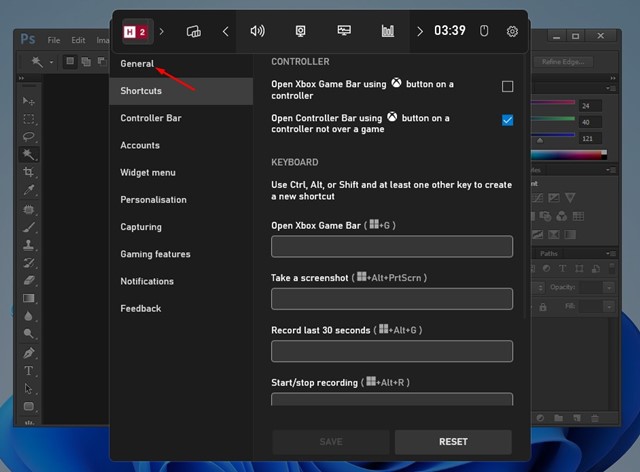This screenshot has height=472, width=640.
Task: Select the History Brush tool
Action: click(29, 263)
